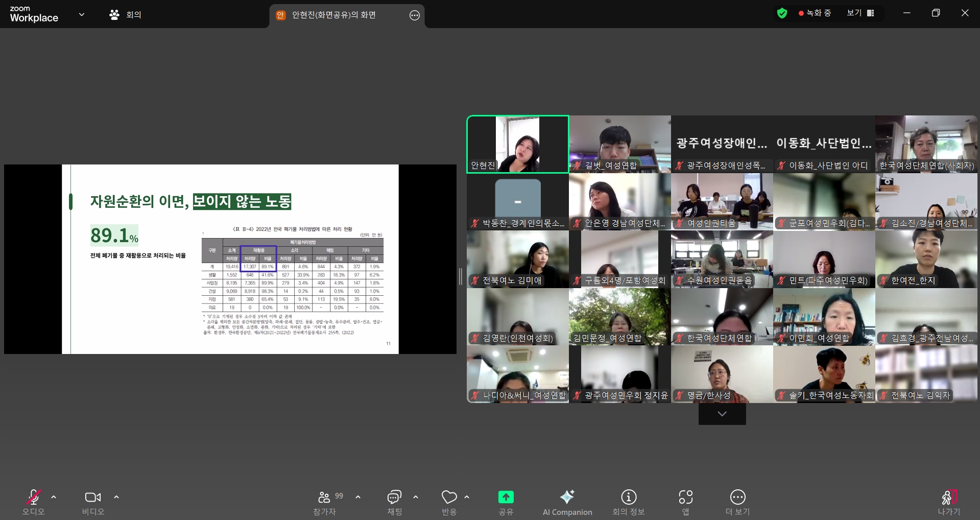
Task: Open the chat panel
Action: tap(394, 497)
